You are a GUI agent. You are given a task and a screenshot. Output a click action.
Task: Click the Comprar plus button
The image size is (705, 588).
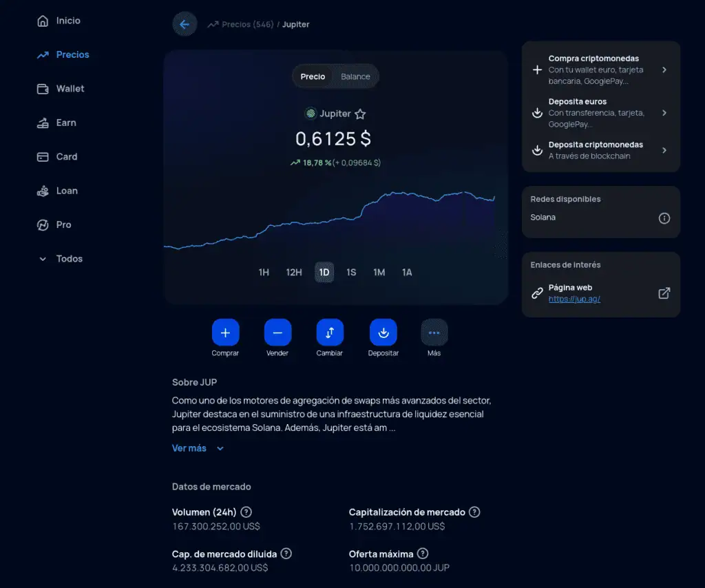(225, 332)
